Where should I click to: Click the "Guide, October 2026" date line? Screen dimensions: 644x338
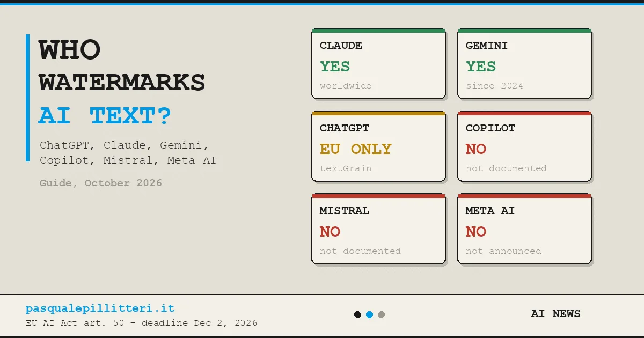click(x=101, y=183)
